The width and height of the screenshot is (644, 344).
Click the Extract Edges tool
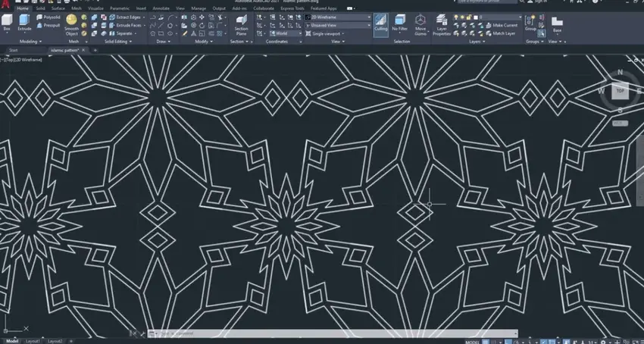(125, 17)
